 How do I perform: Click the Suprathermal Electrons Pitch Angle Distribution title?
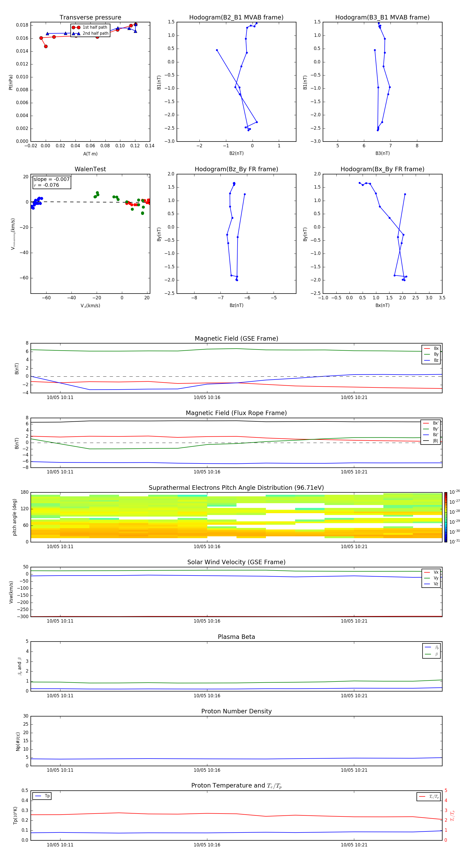click(236, 488)
